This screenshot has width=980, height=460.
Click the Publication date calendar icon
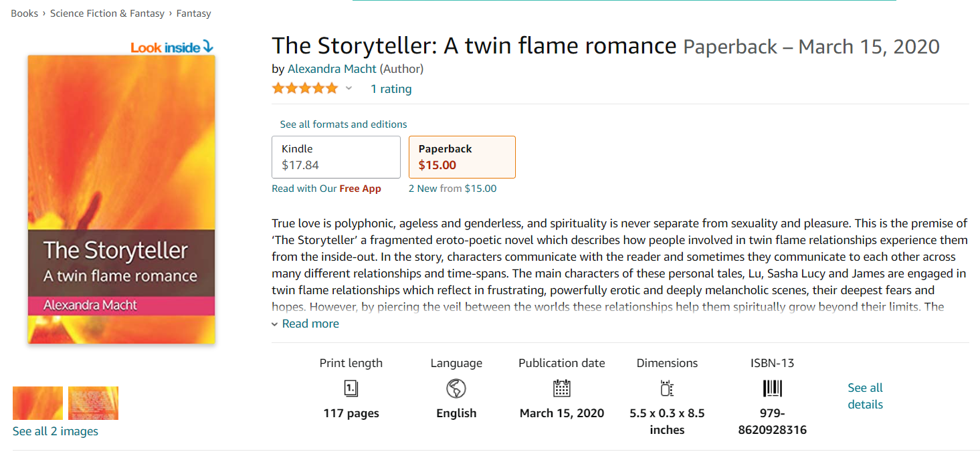click(x=561, y=388)
